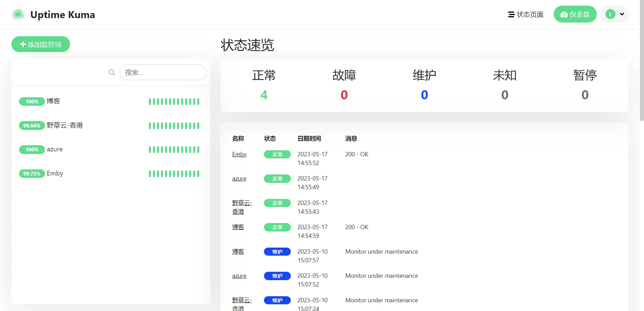This screenshot has height=311, width=644.
Task: Select the 野草云-香港 monitor in the list
Action: click(111, 125)
